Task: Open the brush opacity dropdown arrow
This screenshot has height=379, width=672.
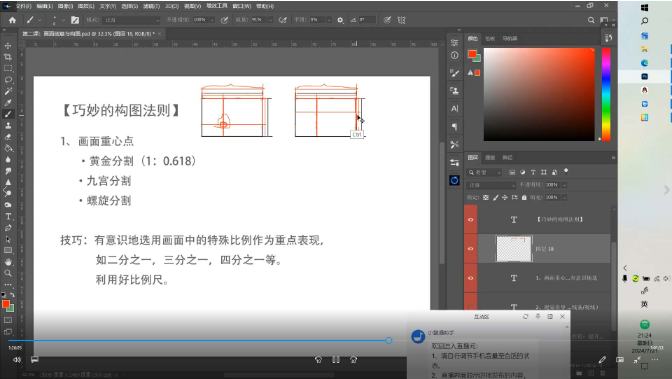Action: tap(212, 20)
